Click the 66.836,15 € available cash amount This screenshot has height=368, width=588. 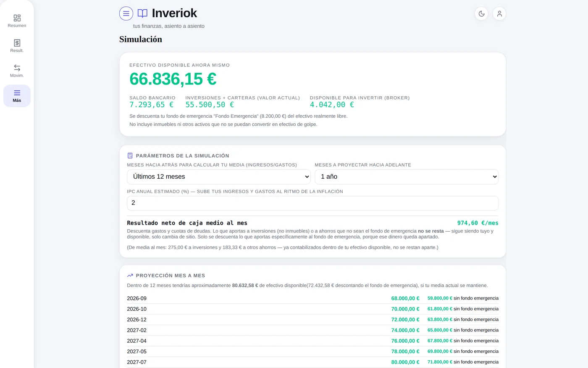point(173,79)
